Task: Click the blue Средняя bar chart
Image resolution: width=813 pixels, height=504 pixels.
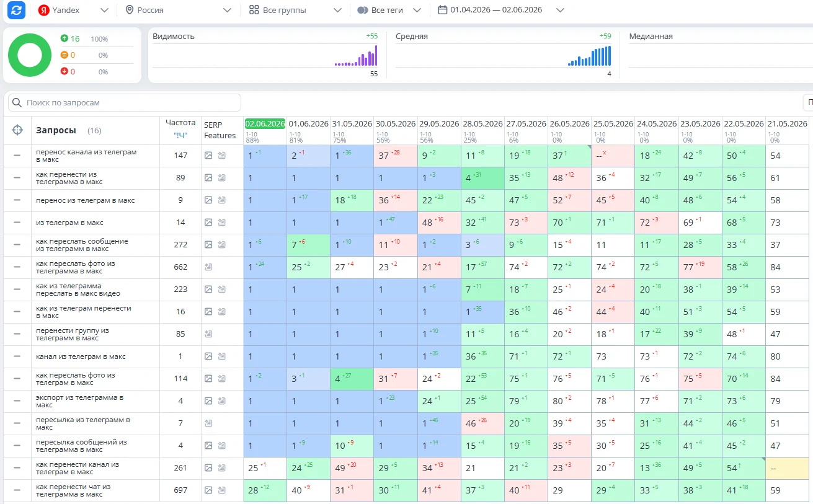Action: pos(589,56)
